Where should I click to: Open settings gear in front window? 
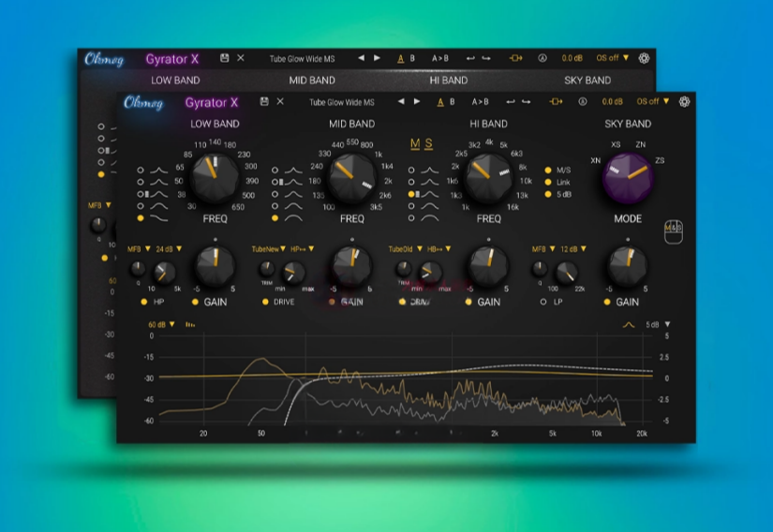[684, 101]
